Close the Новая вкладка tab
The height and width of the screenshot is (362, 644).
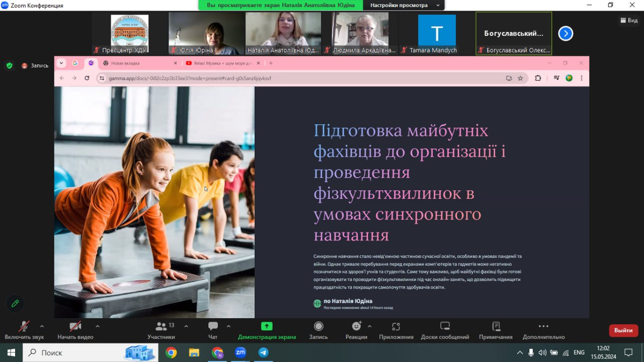(176, 63)
